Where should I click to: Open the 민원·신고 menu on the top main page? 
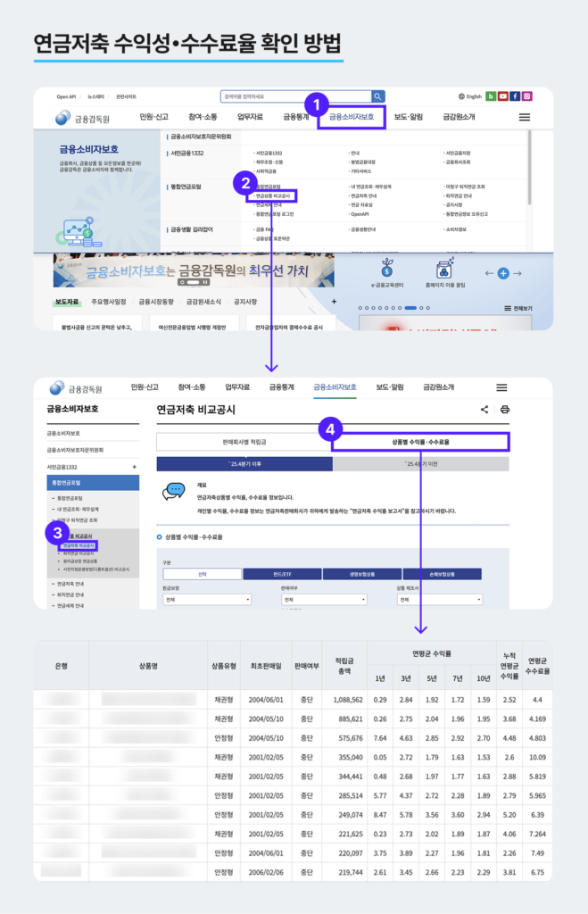click(x=153, y=117)
